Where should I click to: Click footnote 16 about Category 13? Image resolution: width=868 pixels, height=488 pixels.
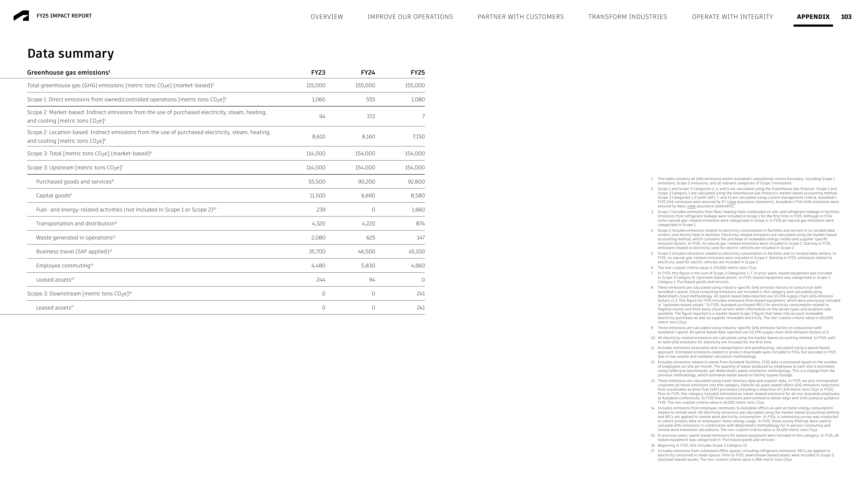pos(702,445)
